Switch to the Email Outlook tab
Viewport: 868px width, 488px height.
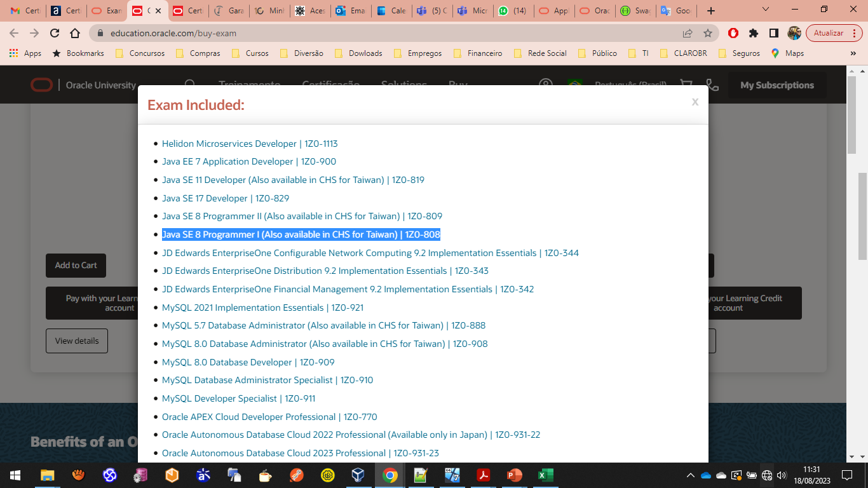coord(351,11)
